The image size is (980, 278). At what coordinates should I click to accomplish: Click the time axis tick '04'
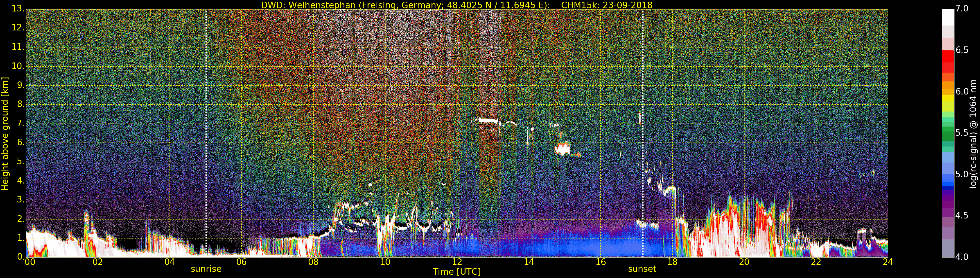point(170,262)
